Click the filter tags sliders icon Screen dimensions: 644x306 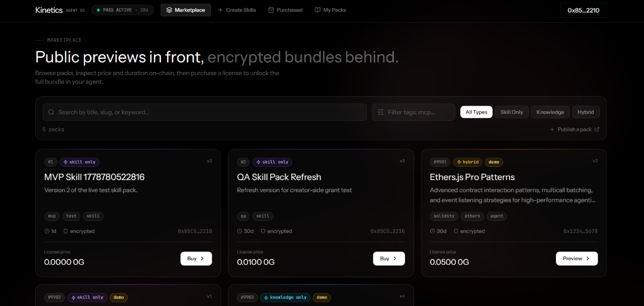click(x=381, y=112)
